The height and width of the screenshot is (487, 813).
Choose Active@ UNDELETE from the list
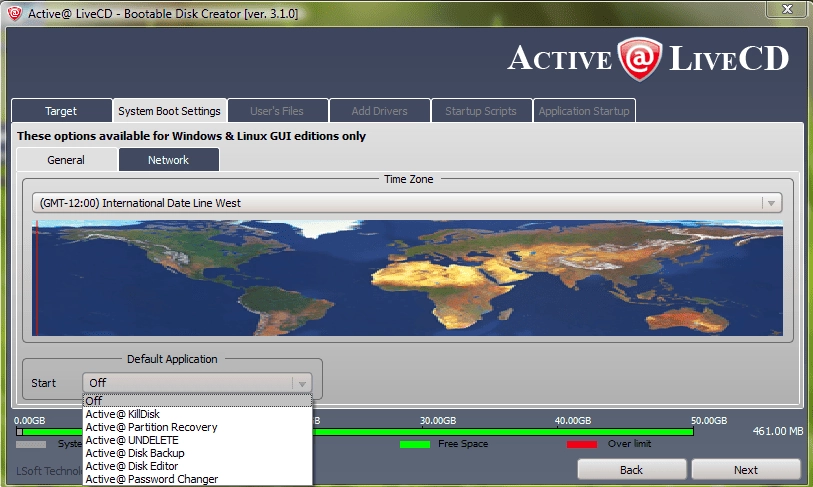[x=198, y=440]
